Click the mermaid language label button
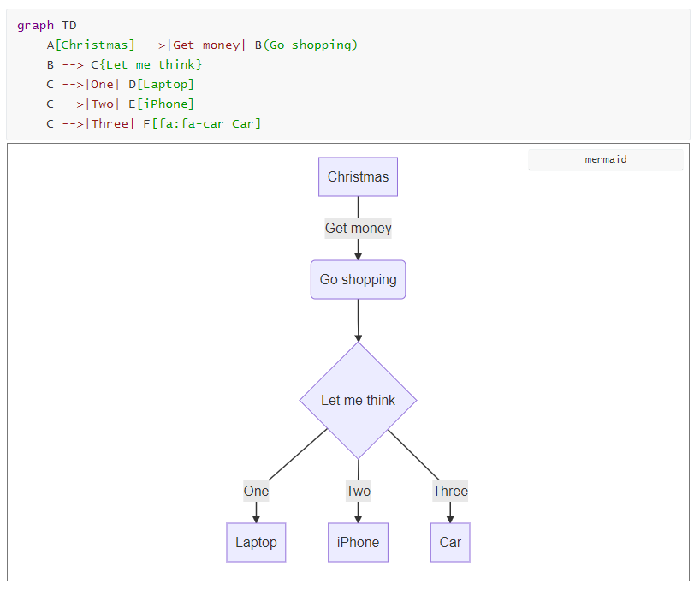This screenshot has height=590, width=700. click(605, 159)
